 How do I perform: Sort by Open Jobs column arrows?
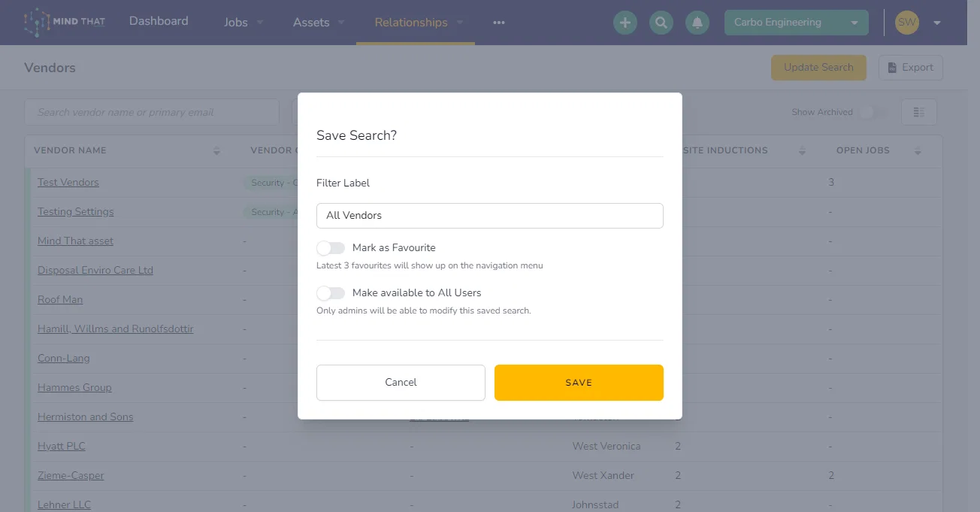coord(918,151)
